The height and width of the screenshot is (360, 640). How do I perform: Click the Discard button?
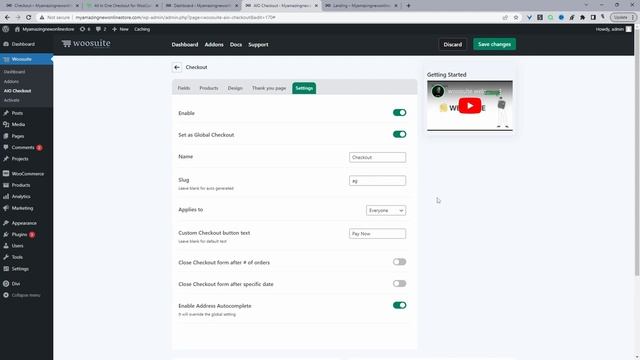pyautogui.click(x=453, y=44)
